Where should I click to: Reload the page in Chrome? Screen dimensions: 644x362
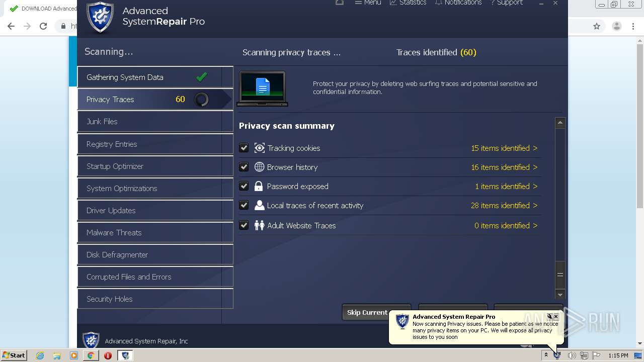[x=43, y=26]
